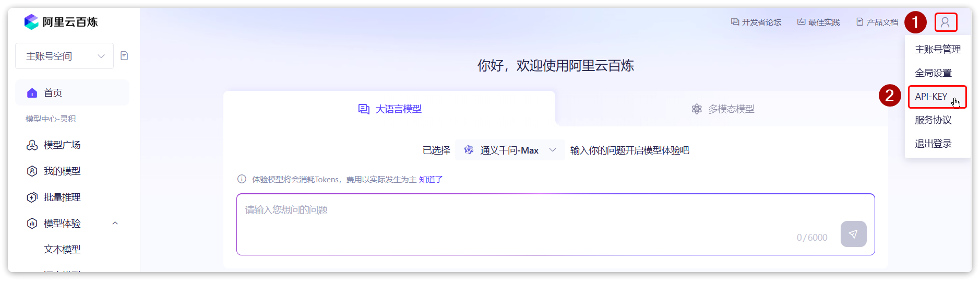The image size is (980, 281).
Task: Click the 阿里云百炼 title text
Action: 70,22
